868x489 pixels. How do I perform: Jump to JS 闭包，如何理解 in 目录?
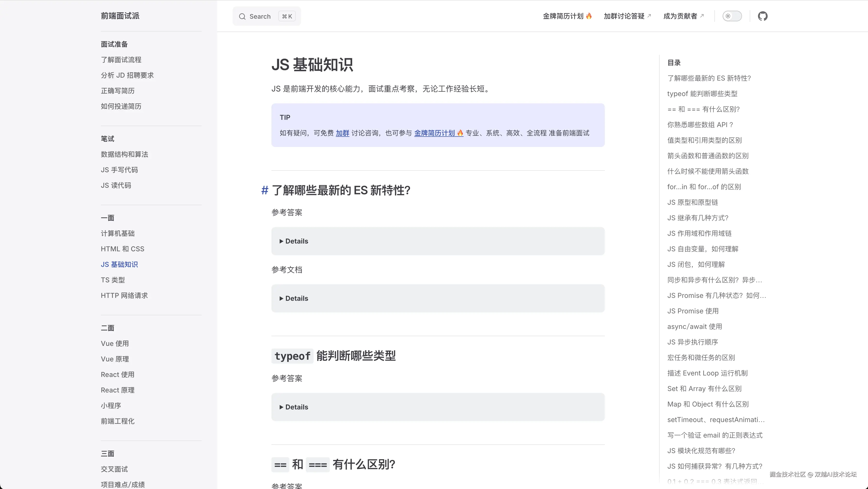pyautogui.click(x=696, y=264)
